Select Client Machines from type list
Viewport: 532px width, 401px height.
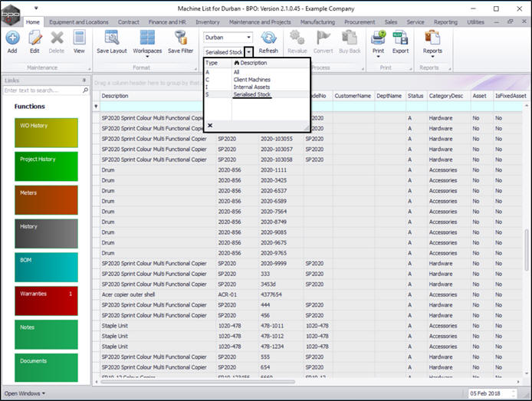point(251,80)
